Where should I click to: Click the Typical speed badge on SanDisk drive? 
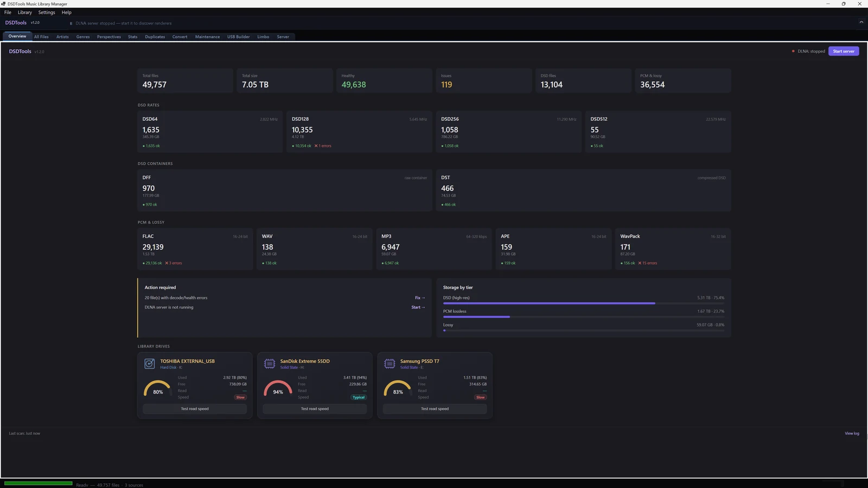tap(359, 397)
